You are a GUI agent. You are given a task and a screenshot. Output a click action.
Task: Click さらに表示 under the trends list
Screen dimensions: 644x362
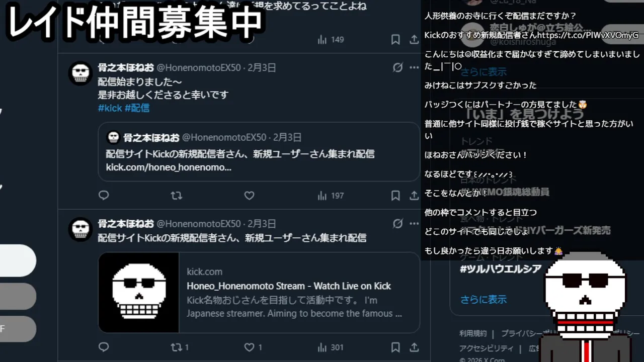pos(484,299)
